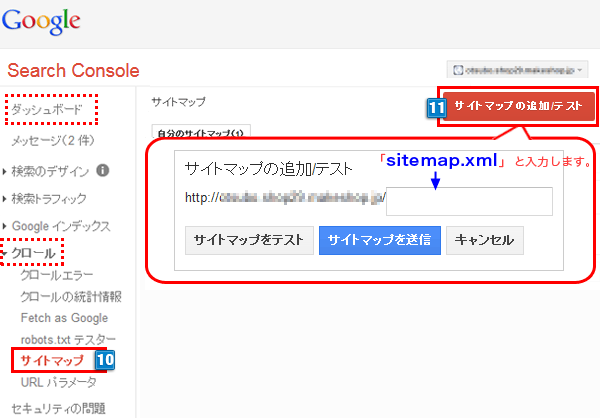Select the 自分のサイトマップ(1) tab
Image resolution: width=600 pixels, height=418 pixels.
pyautogui.click(x=201, y=131)
